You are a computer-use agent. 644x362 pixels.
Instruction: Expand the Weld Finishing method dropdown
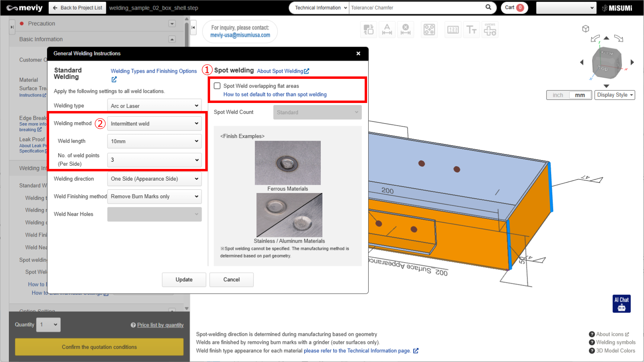point(155,196)
